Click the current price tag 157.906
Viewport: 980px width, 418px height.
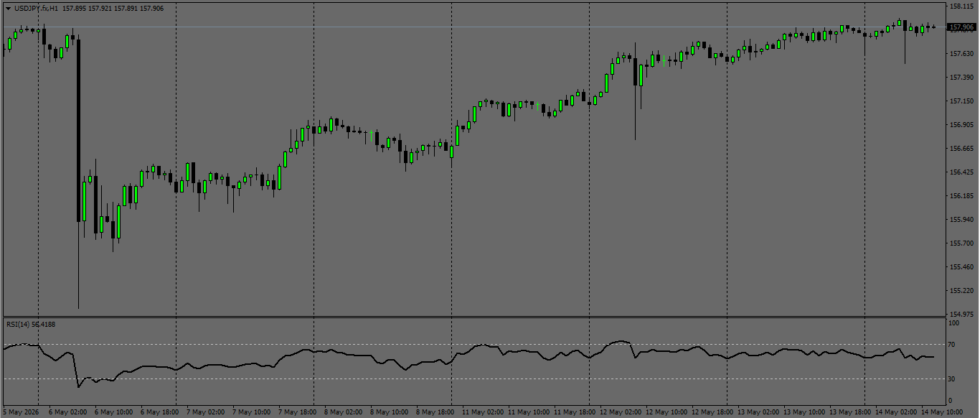point(962,27)
